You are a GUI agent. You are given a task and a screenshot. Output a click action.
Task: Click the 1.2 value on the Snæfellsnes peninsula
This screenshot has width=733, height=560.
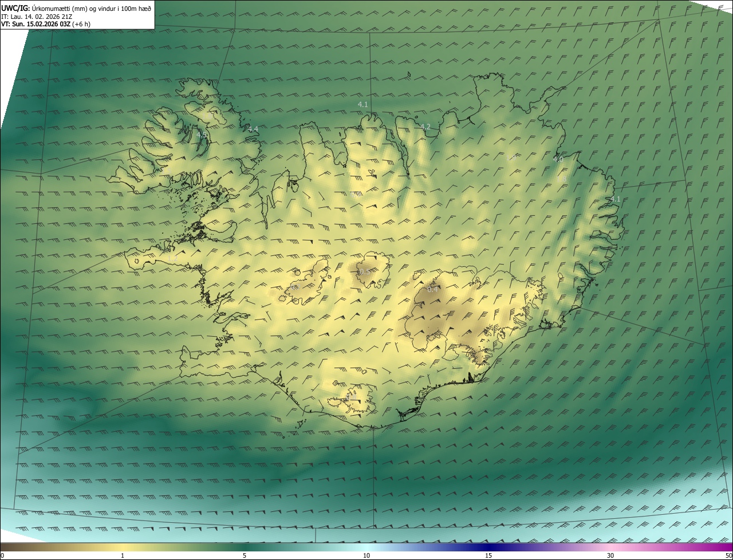[174, 258]
